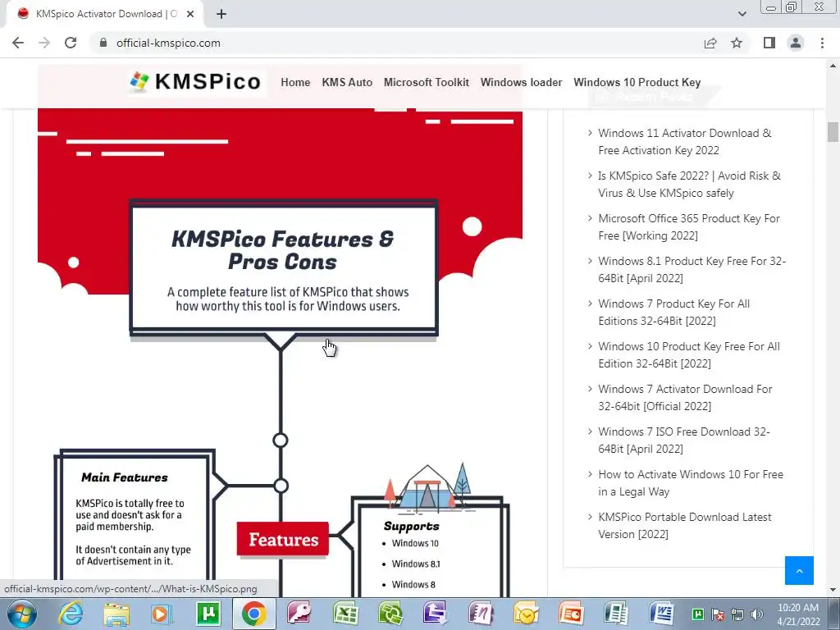Click the scrollbar up arrow
The image size is (840, 630).
point(833,66)
